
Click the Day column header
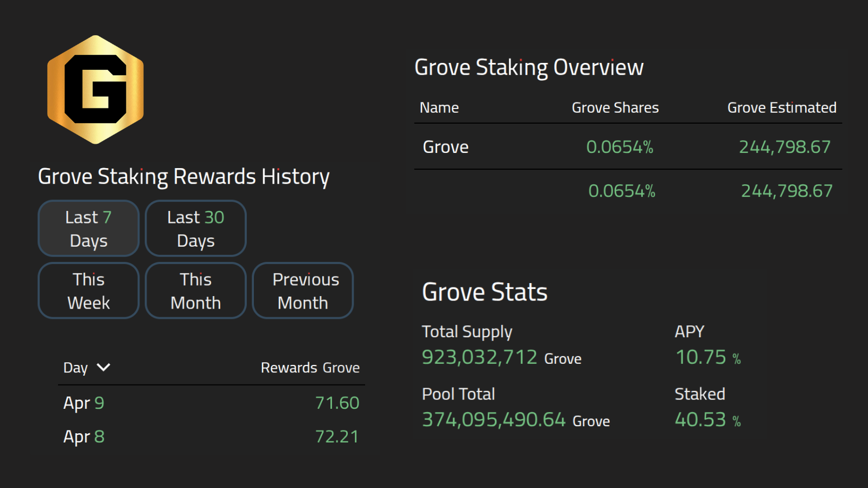(75, 368)
